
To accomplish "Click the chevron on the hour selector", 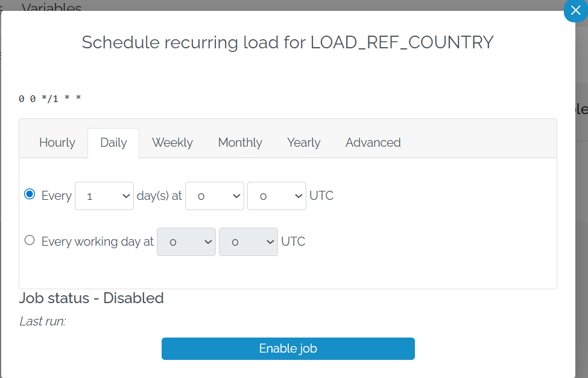I will point(237,196).
